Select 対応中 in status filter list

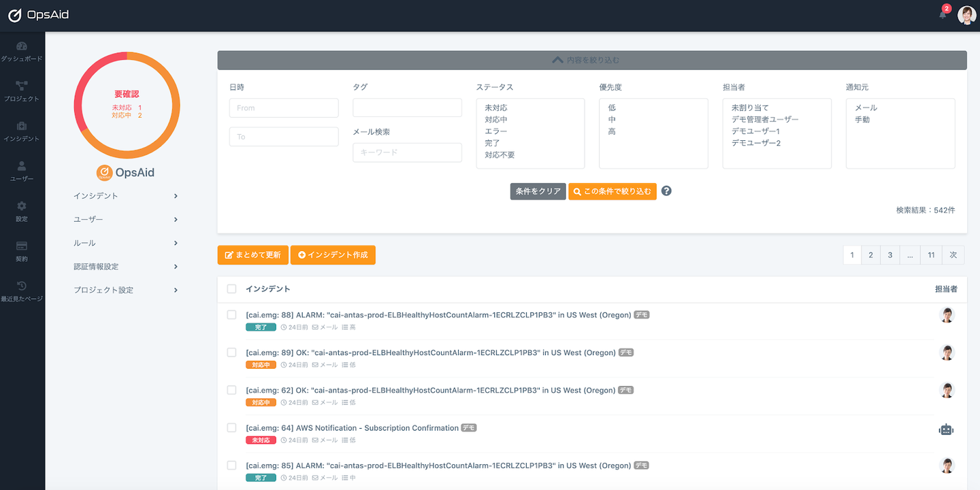pos(496,120)
